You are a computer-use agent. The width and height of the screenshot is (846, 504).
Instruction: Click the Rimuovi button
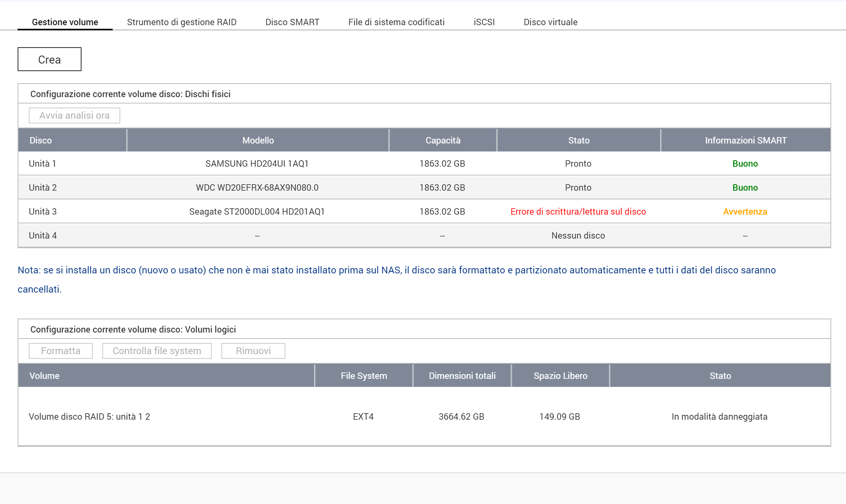point(253,351)
